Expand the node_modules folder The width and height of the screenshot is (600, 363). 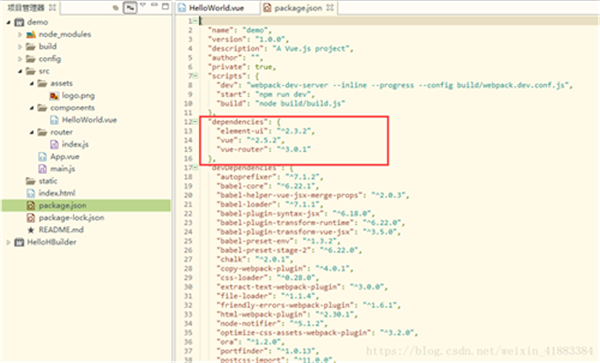[x=20, y=34]
